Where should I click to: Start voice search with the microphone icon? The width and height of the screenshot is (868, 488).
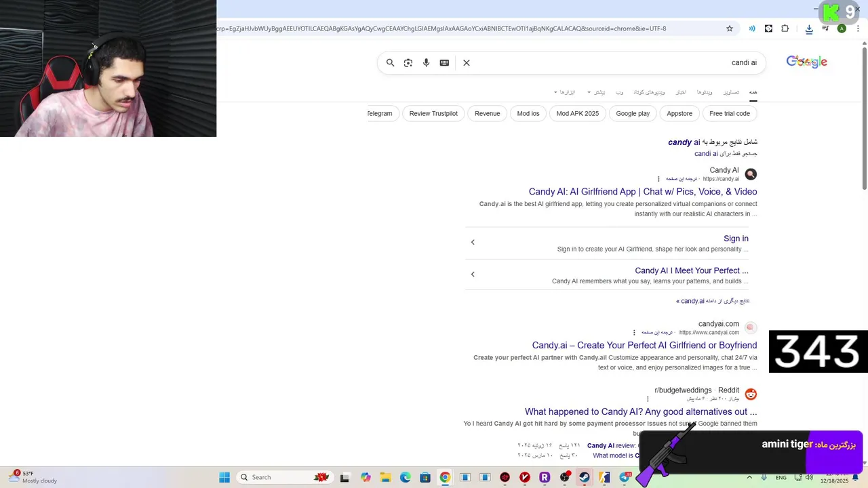426,62
